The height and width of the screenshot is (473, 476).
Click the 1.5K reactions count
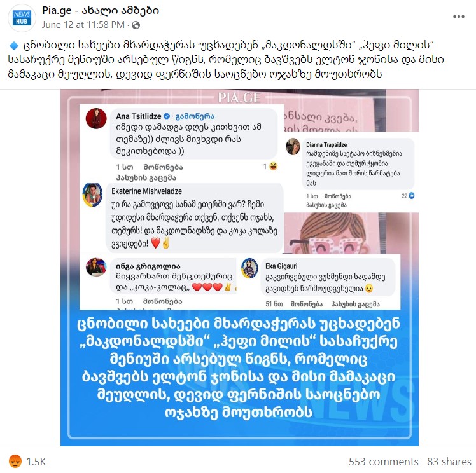[36, 462]
